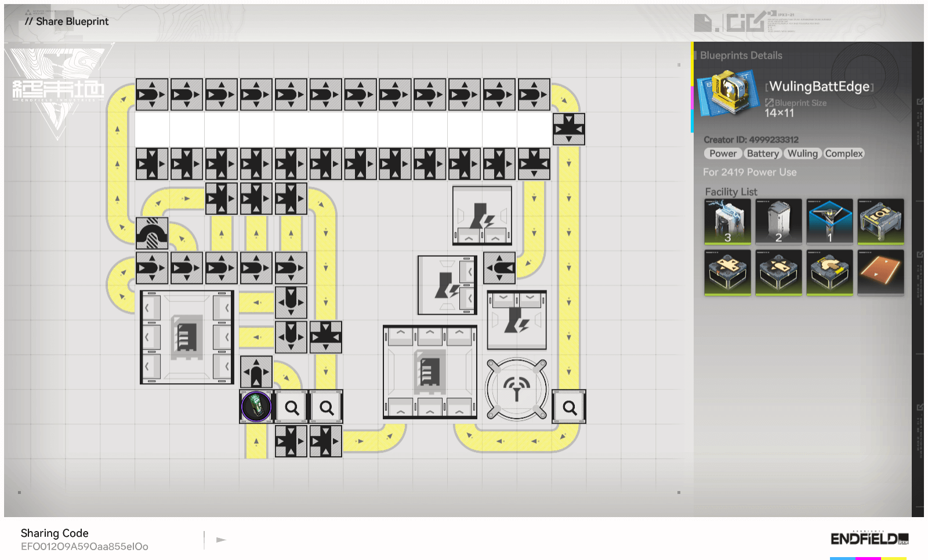928x560 pixels.
Task: Click the WulingBattEdge blueprint thumbnail icon
Action: tap(728, 92)
